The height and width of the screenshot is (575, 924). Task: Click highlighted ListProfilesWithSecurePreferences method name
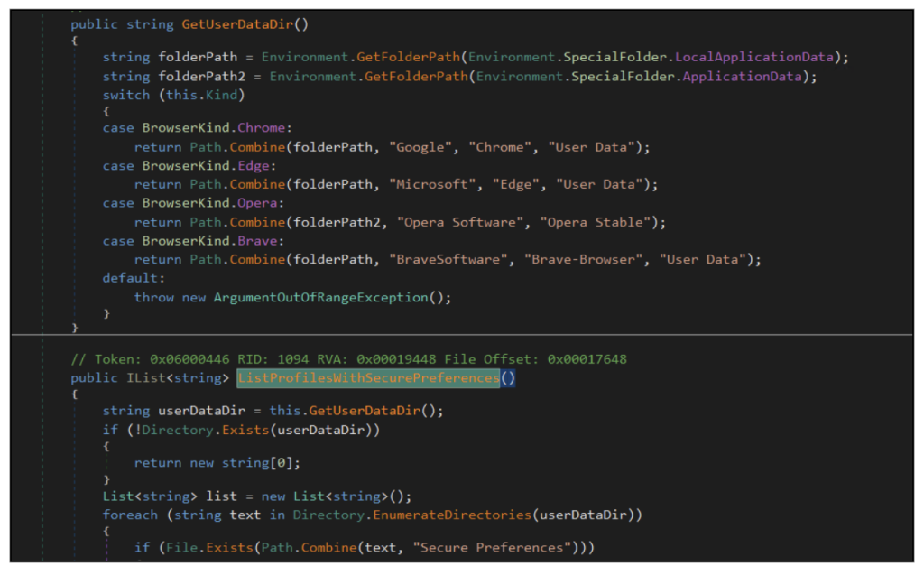(368, 378)
